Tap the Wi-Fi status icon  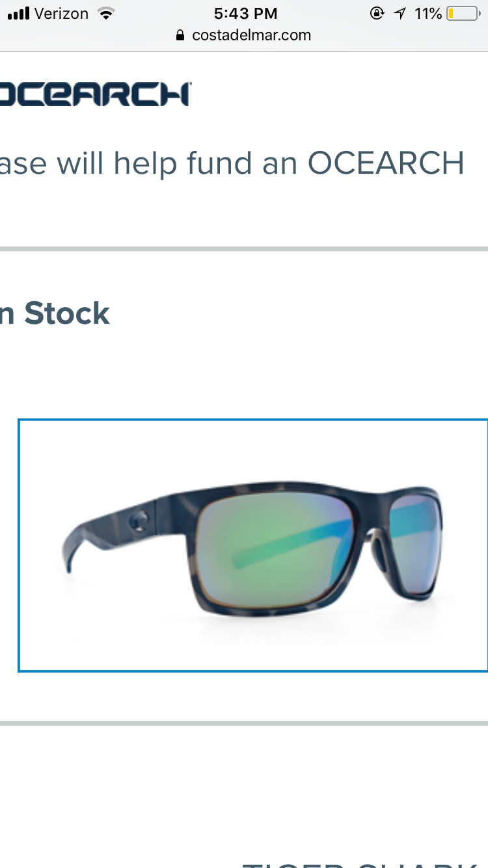(x=104, y=13)
